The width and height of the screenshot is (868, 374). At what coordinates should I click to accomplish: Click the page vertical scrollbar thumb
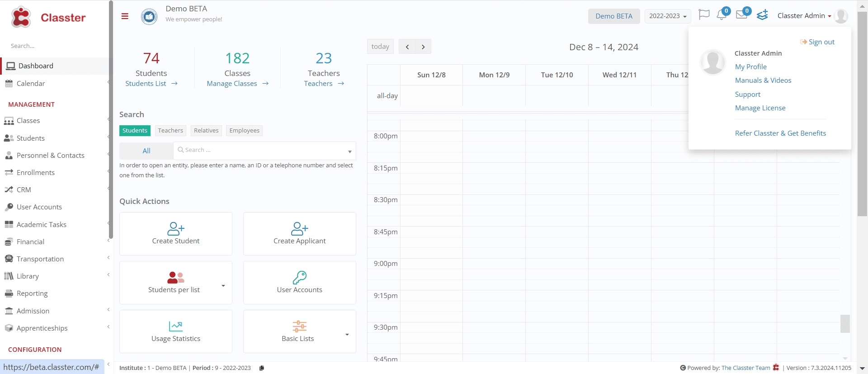[863, 113]
